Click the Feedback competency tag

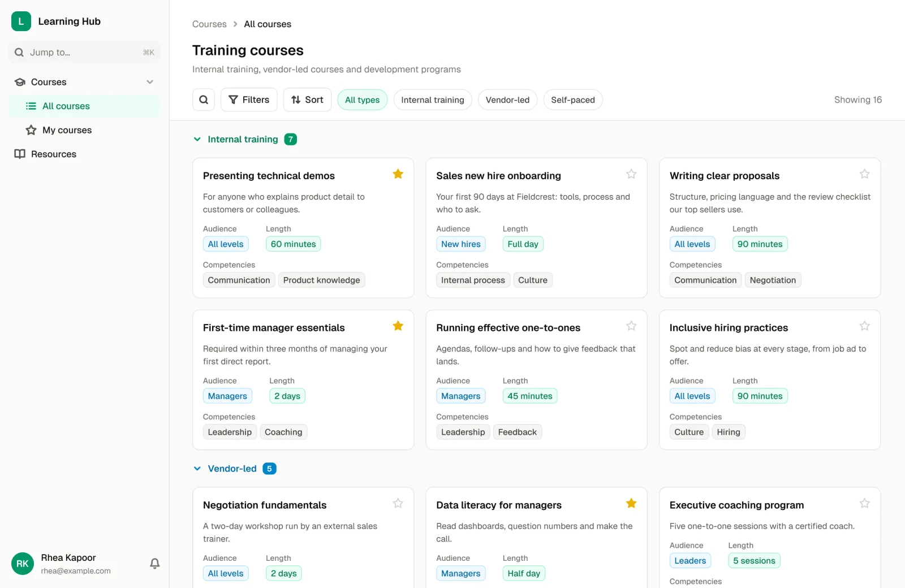517,432
